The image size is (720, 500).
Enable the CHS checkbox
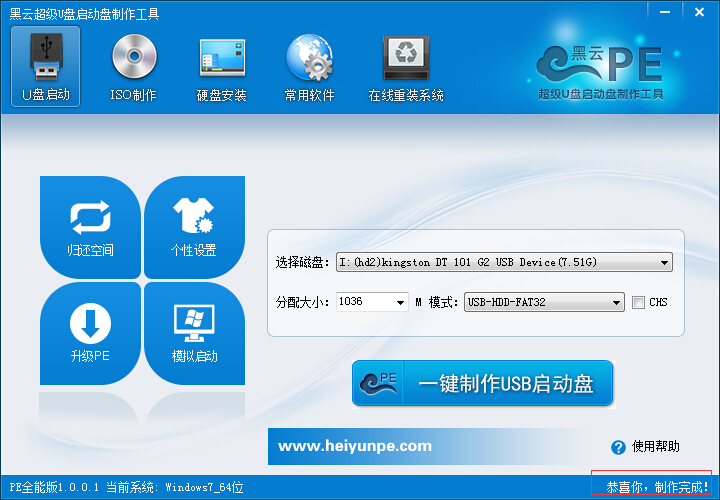click(638, 302)
